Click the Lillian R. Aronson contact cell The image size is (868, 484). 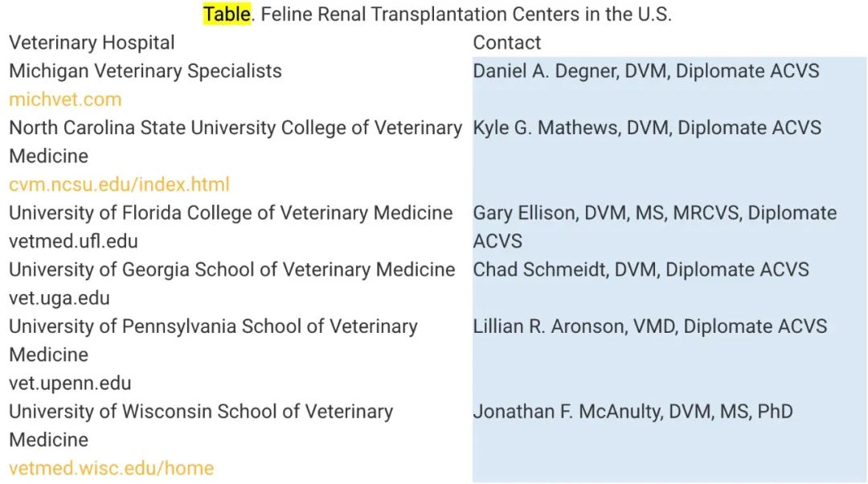coord(649,326)
